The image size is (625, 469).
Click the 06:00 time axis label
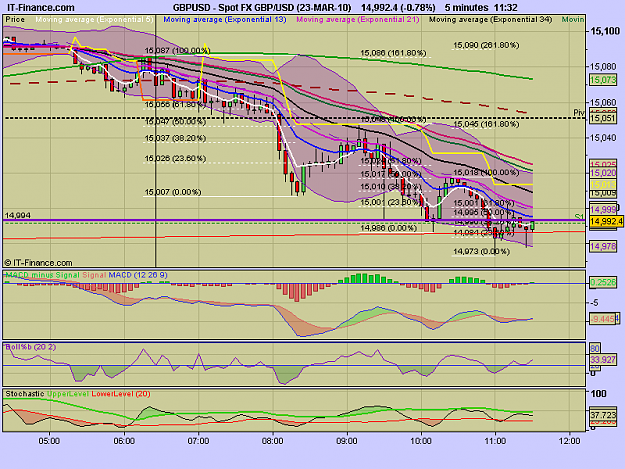pyautogui.click(x=124, y=441)
